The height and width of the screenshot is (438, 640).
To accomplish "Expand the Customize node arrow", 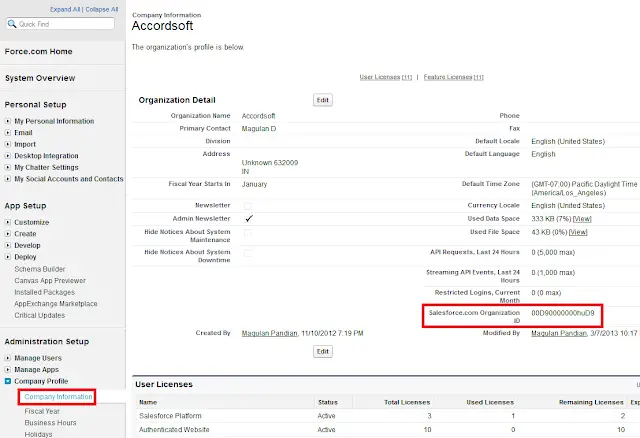I will point(8,222).
